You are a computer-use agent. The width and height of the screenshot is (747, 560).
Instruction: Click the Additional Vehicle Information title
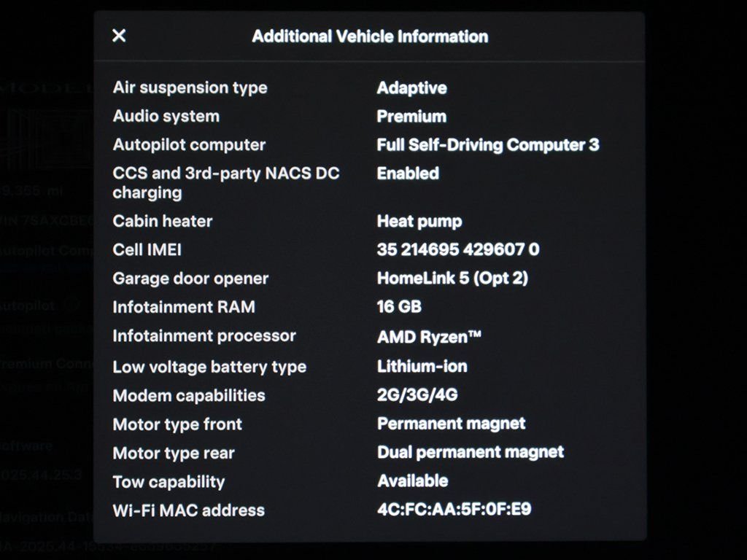[370, 36]
